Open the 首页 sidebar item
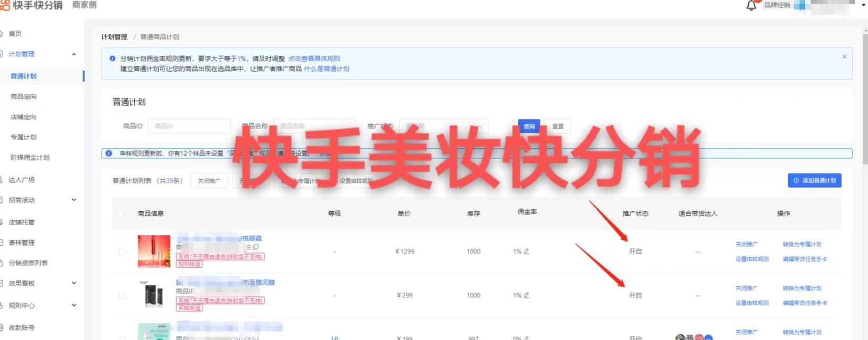This screenshot has width=868, height=340. [x=15, y=33]
